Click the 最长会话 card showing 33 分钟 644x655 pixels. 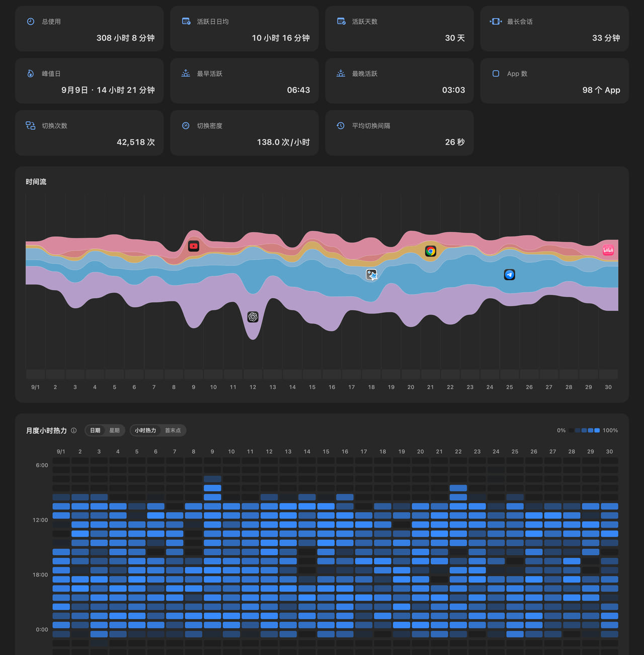(554, 29)
